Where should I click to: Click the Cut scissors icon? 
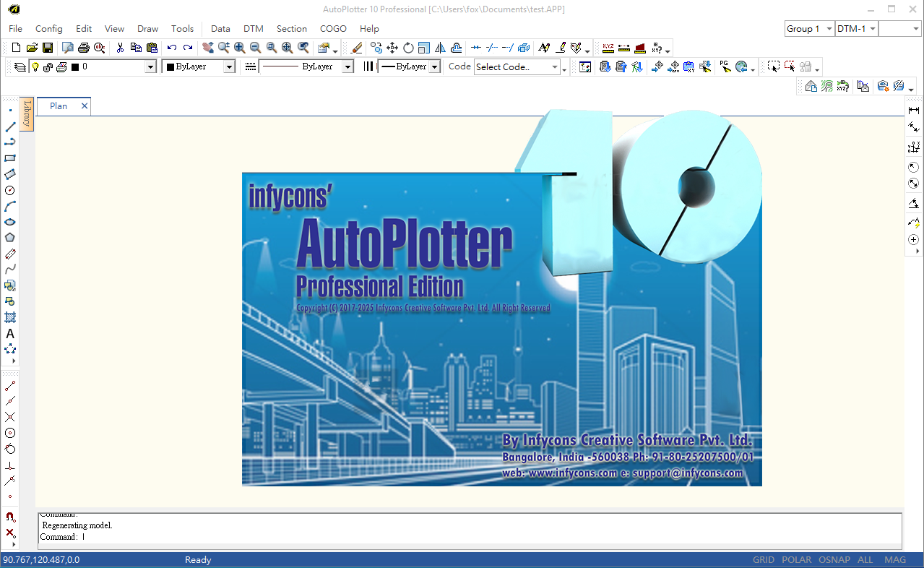(120, 48)
